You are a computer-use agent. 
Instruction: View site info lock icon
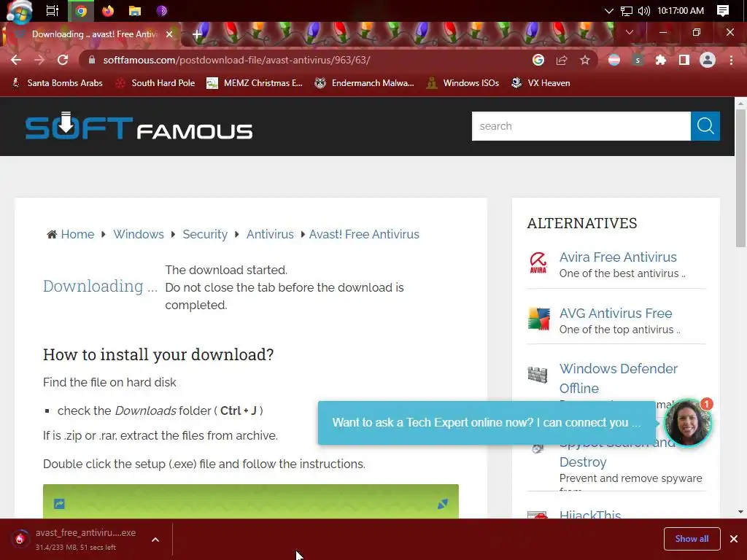(x=92, y=60)
